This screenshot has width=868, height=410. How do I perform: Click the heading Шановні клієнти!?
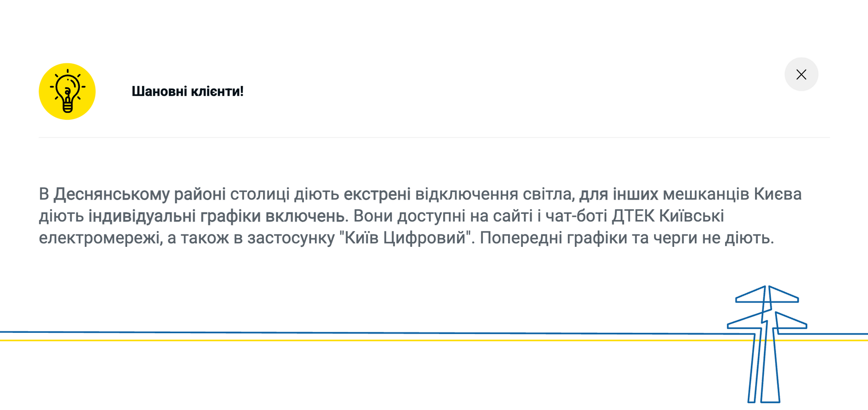(187, 91)
